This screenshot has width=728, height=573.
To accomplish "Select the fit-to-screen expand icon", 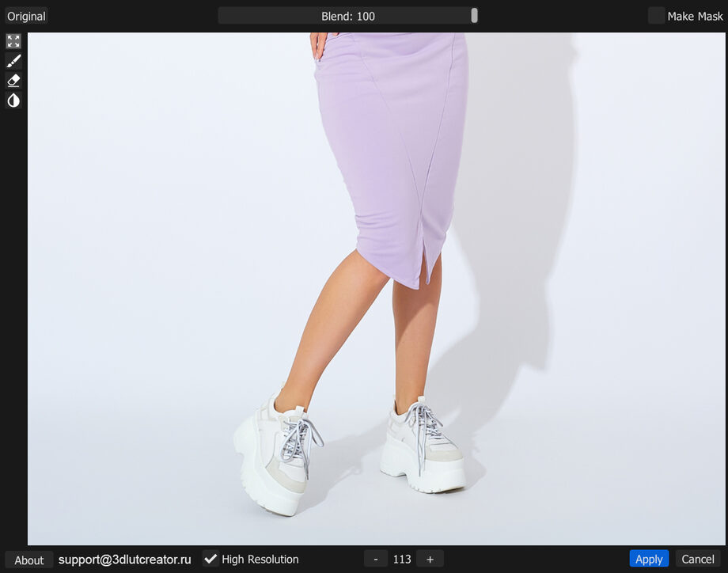I will [x=13, y=41].
